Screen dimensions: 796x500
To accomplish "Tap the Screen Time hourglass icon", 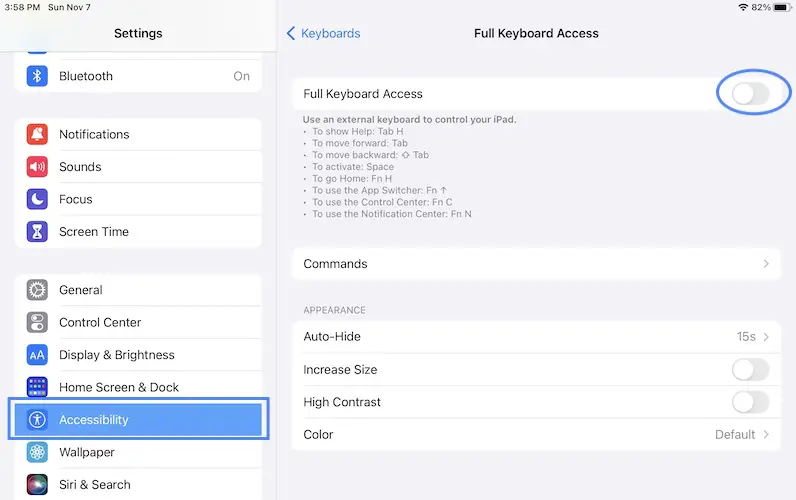I will 37,232.
